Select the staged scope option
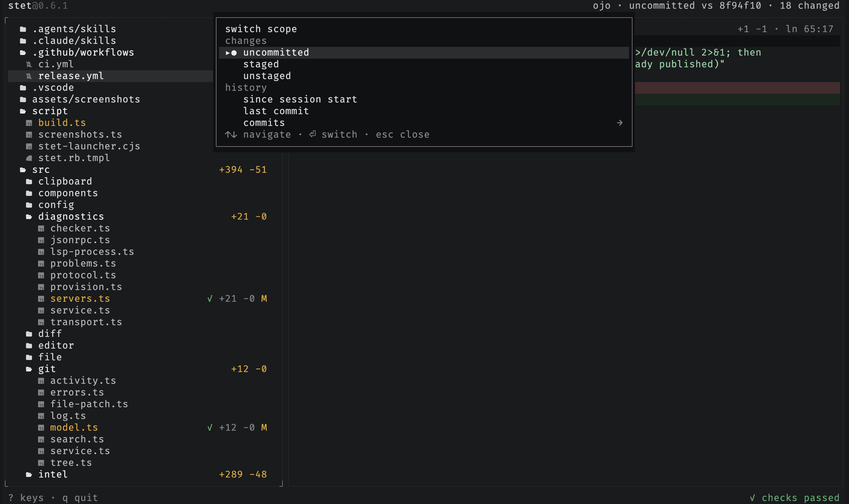The width and height of the screenshot is (849, 504). pos(424,64)
